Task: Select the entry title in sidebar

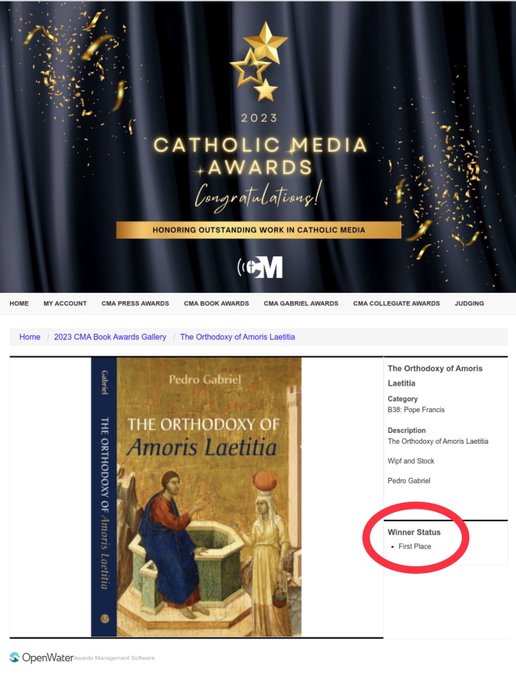Action: pyautogui.click(x=435, y=376)
